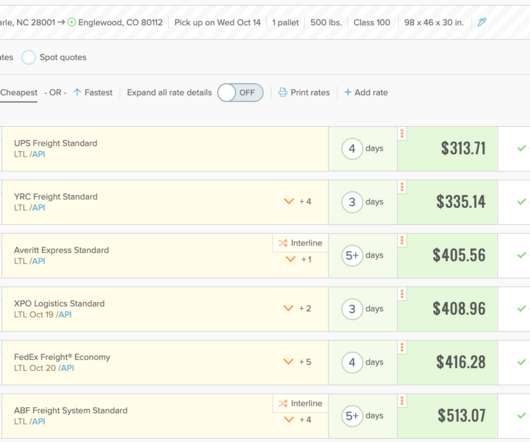The width and height of the screenshot is (530, 442).
Task: Click the $416.28 price
Action: [x=461, y=362]
